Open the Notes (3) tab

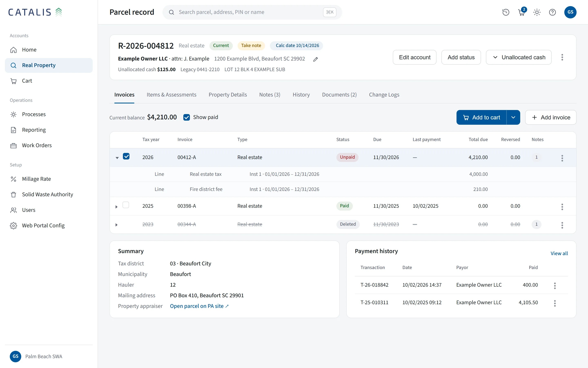pyautogui.click(x=269, y=95)
